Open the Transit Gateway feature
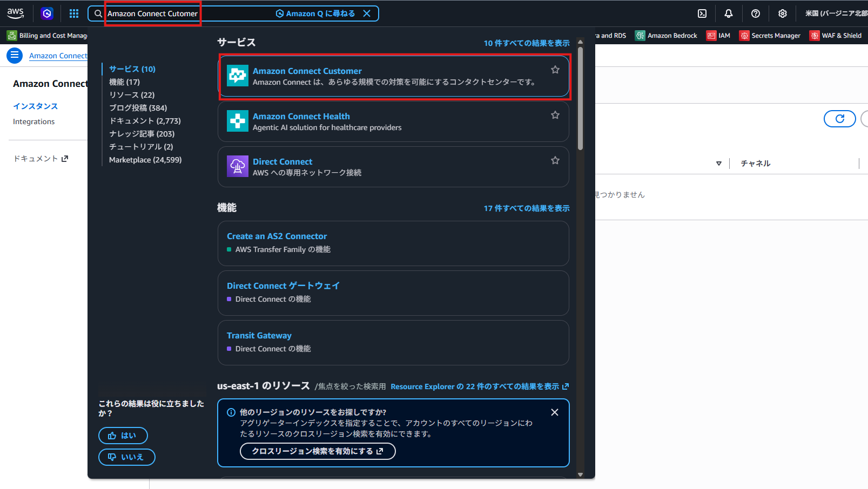The width and height of the screenshot is (868, 489). 393,343
